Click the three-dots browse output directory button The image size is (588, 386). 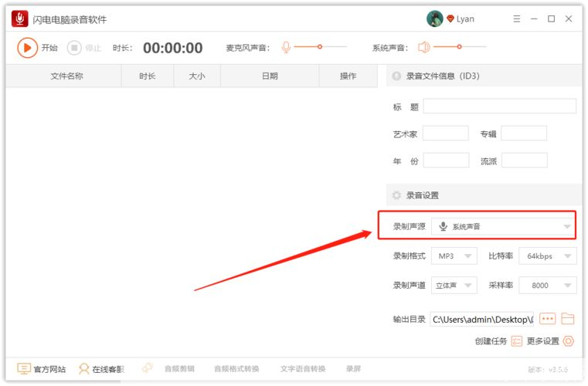(548, 318)
